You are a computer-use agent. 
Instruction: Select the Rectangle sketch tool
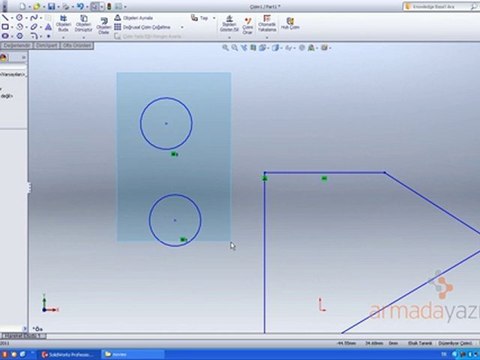click(x=5, y=27)
